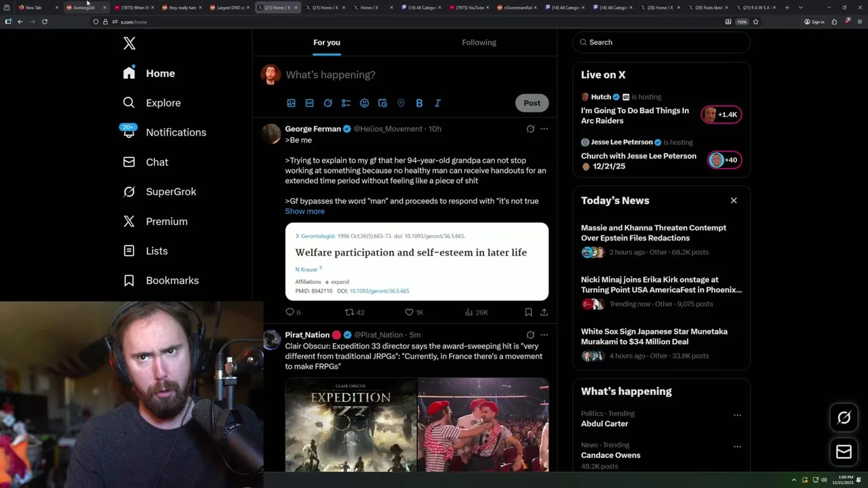
Task: Bookmark this page with star icon
Action: coord(755,22)
